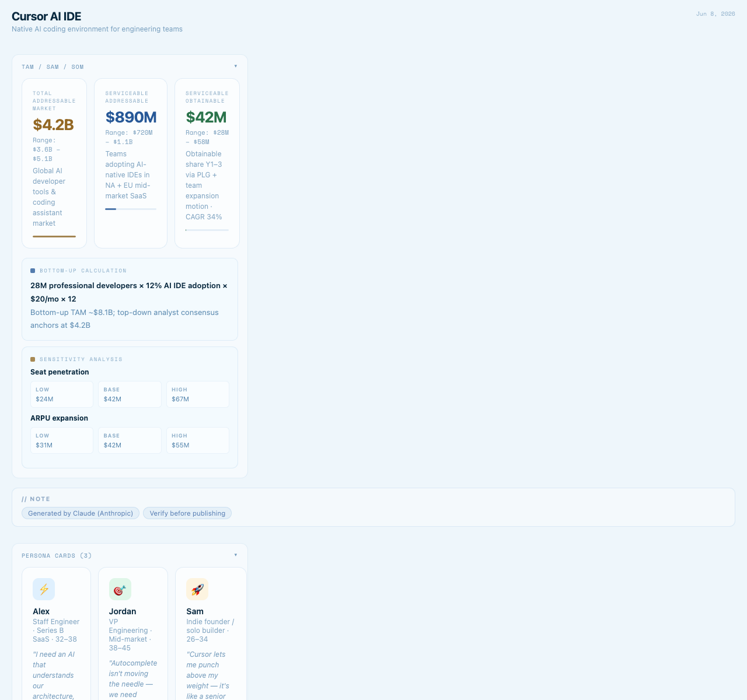Select the $4.2B total addressable market value

(x=53, y=125)
